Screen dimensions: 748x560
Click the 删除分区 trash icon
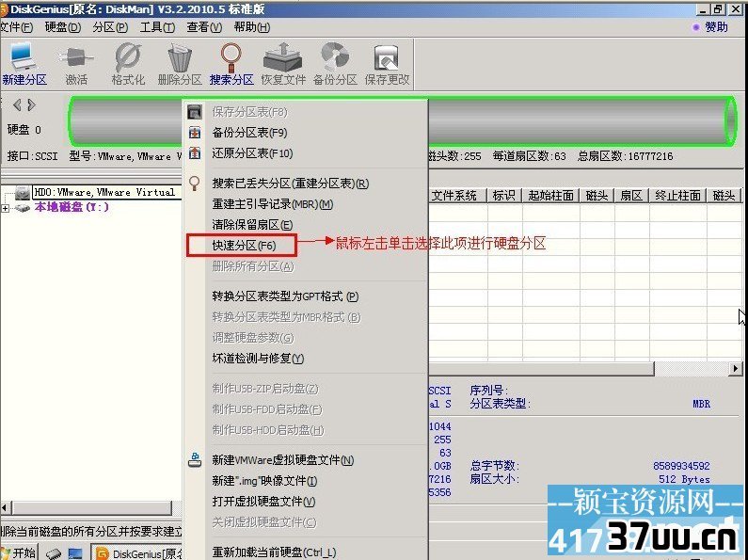180,57
